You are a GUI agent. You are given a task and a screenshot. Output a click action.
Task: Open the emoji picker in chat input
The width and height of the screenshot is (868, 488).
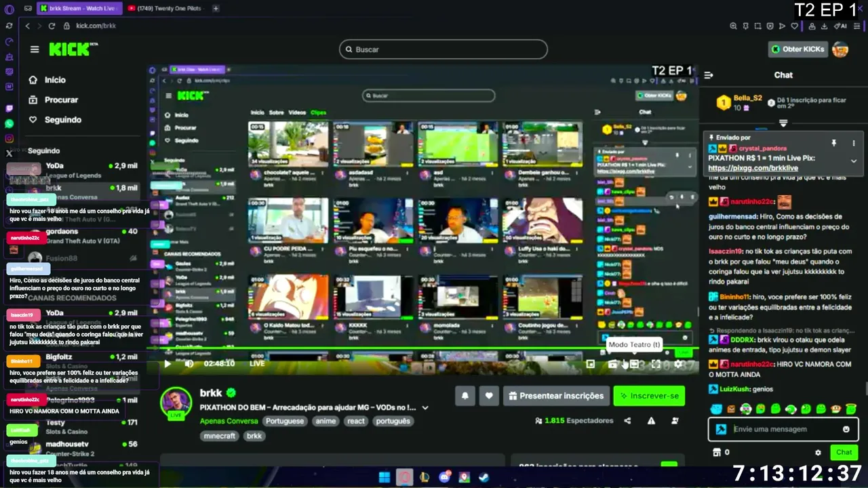coord(846,429)
